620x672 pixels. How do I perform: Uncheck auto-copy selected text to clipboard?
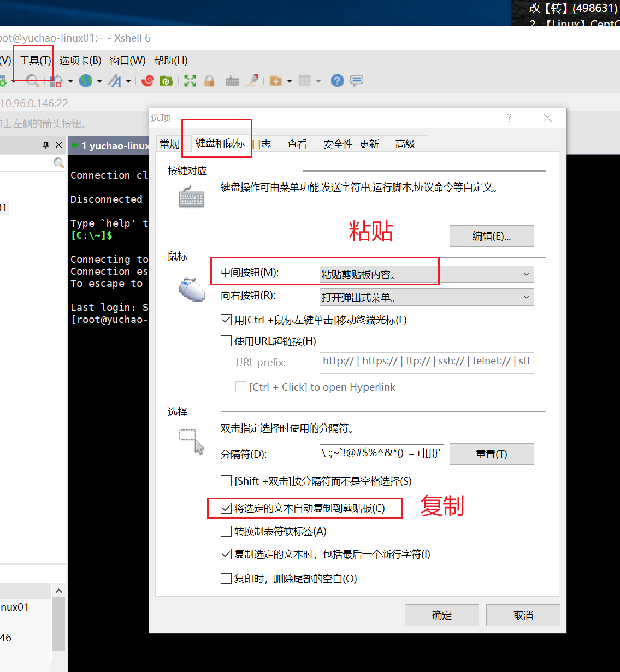click(x=226, y=509)
